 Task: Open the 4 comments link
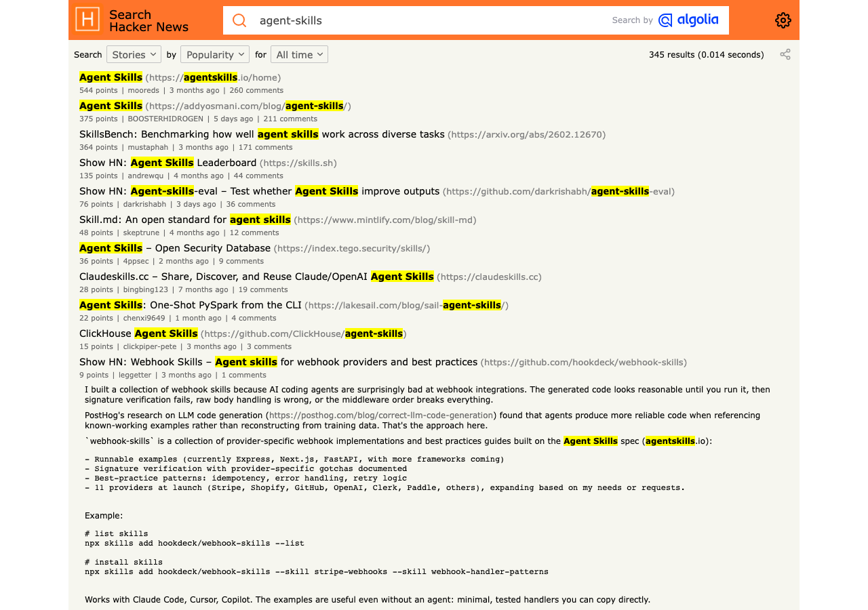point(254,318)
